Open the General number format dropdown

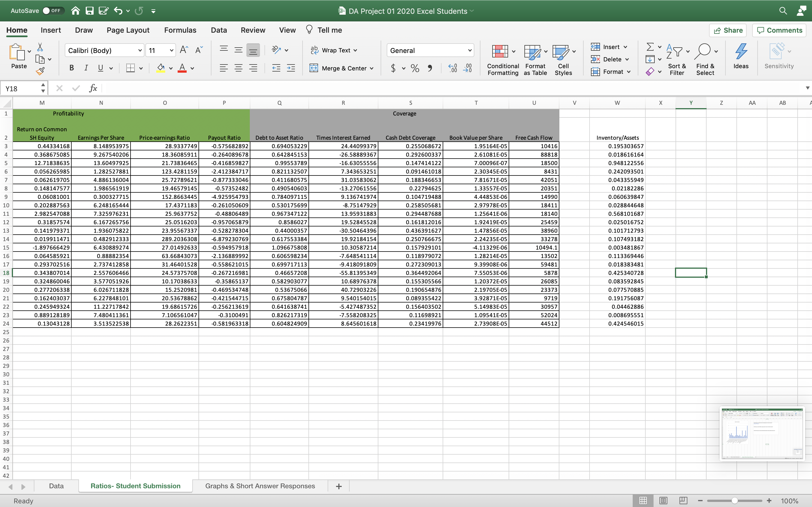pos(469,51)
